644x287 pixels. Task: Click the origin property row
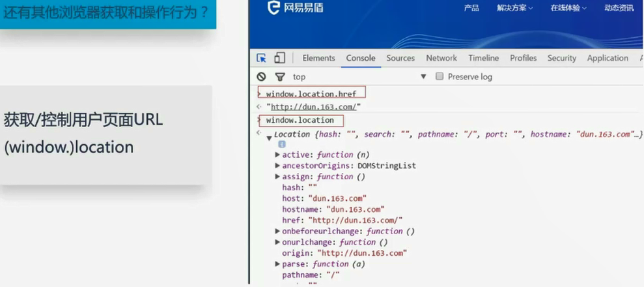[344, 253]
